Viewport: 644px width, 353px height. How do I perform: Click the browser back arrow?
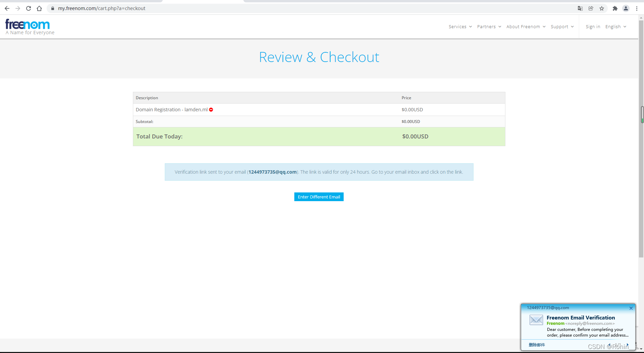[7, 8]
